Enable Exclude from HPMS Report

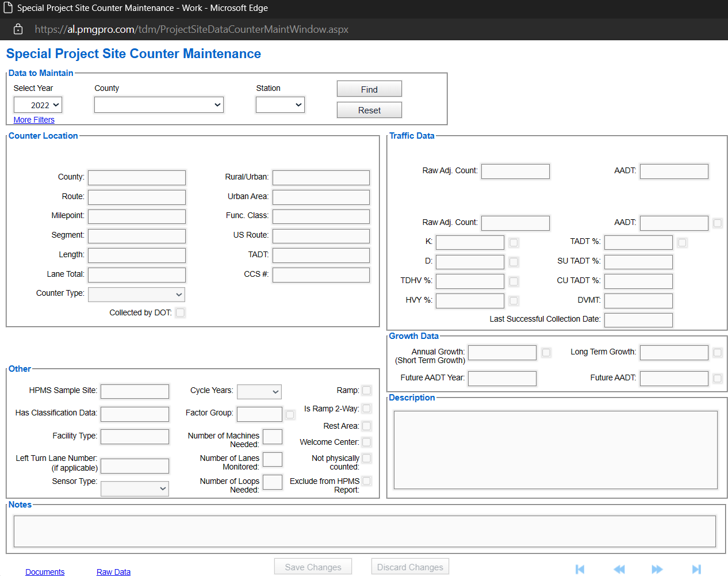(366, 480)
